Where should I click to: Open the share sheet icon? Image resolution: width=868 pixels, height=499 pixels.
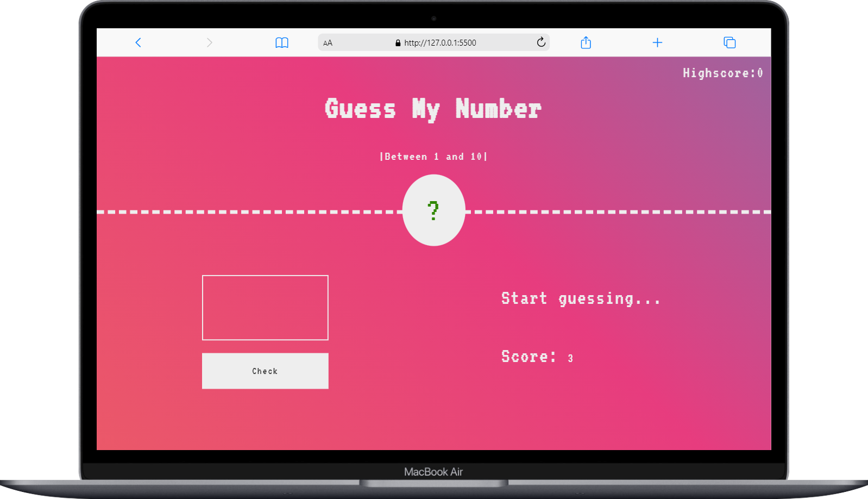click(x=586, y=42)
